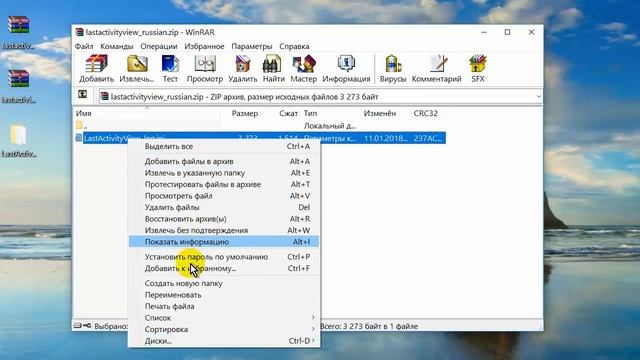This screenshot has height=360, width=640.
Task: Expand the Сортировка submenu
Action: [x=224, y=329]
